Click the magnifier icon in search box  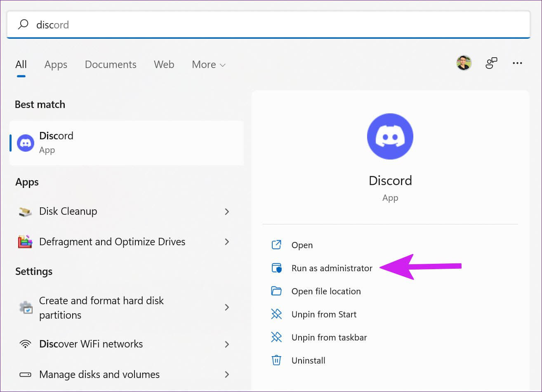[23, 24]
